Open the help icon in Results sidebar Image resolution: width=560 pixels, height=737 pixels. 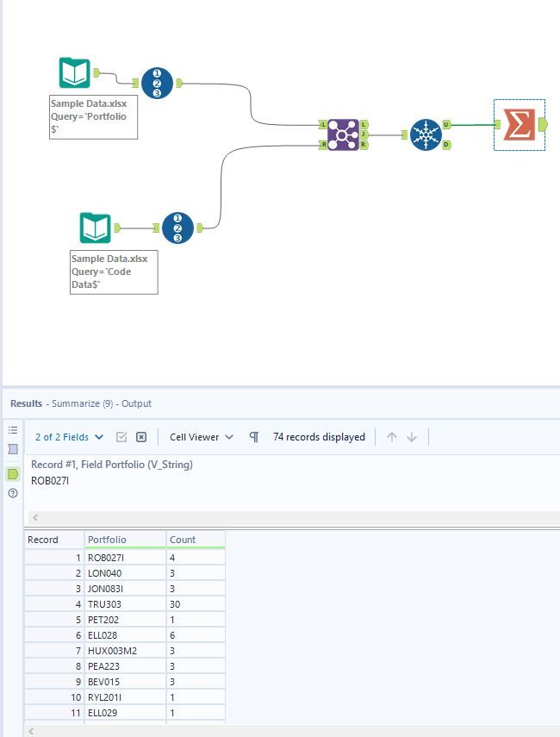13,493
